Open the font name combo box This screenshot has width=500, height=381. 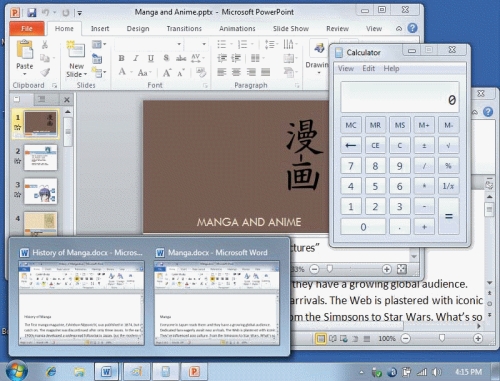point(149,44)
